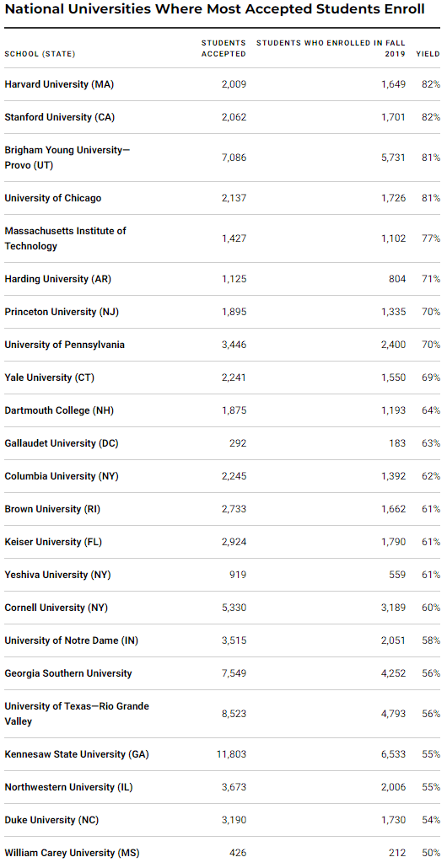This screenshot has width=447, height=868.
Task: Click Massachusetts Institute of Technology link
Action: pyautogui.click(x=65, y=238)
